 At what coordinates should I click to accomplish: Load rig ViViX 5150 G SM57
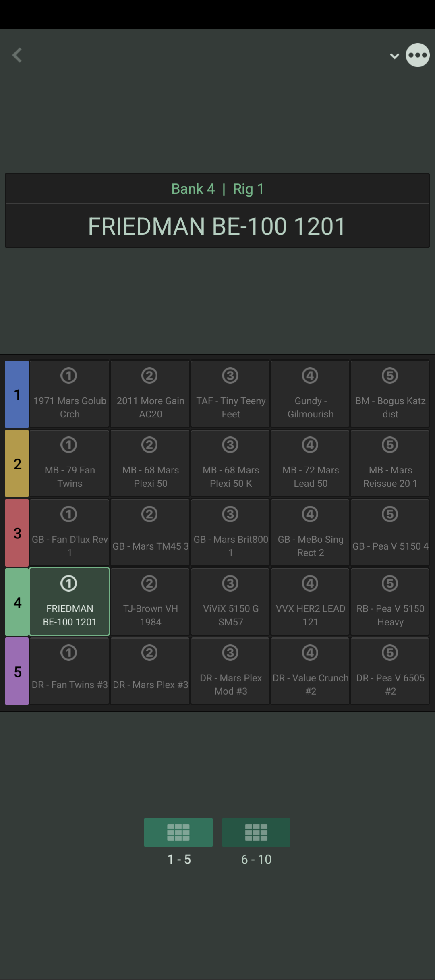230,602
